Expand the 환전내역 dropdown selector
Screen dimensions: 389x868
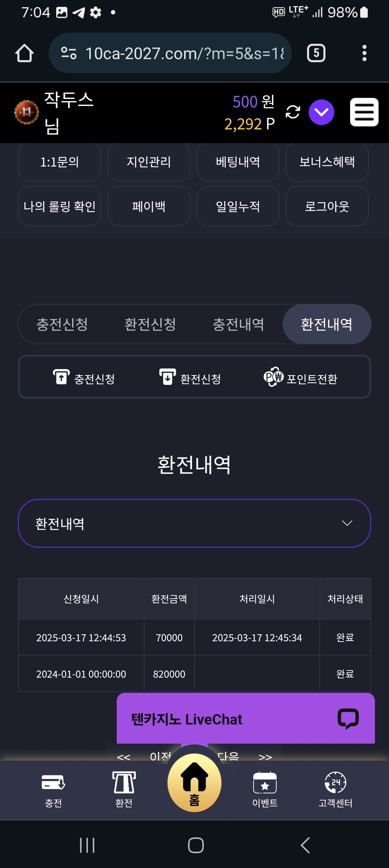194,523
